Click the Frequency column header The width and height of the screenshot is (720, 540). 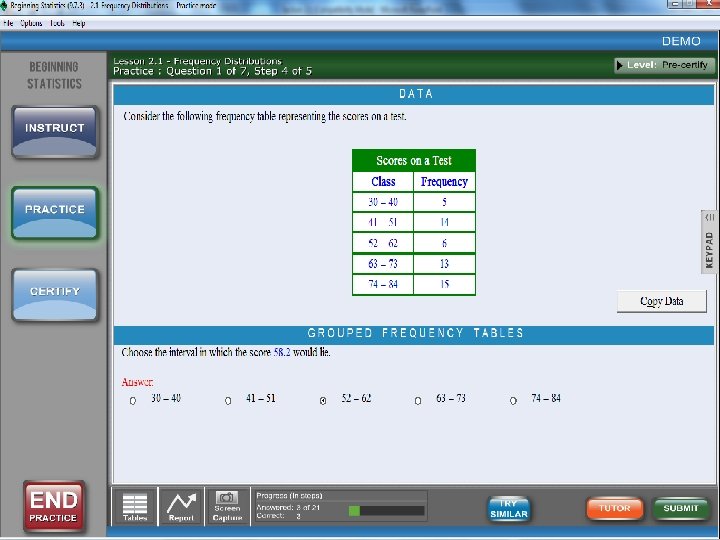point(444,182)
